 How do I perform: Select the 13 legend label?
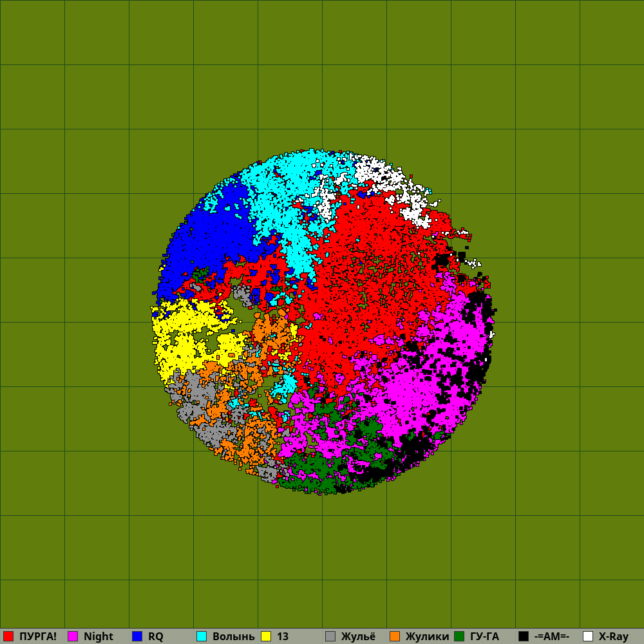click(x=283, y=636)
